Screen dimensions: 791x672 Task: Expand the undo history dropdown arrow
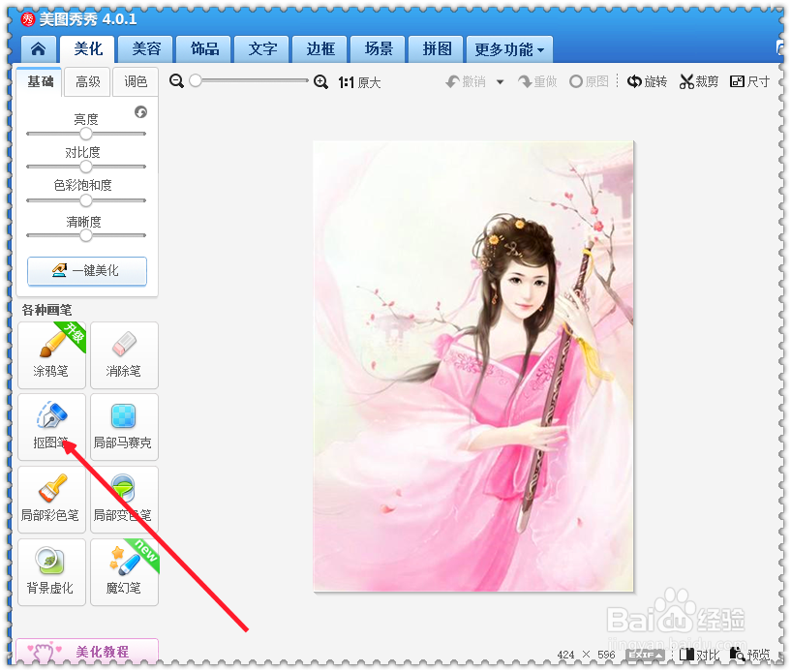pyautogui.click(x=500, y=82)
